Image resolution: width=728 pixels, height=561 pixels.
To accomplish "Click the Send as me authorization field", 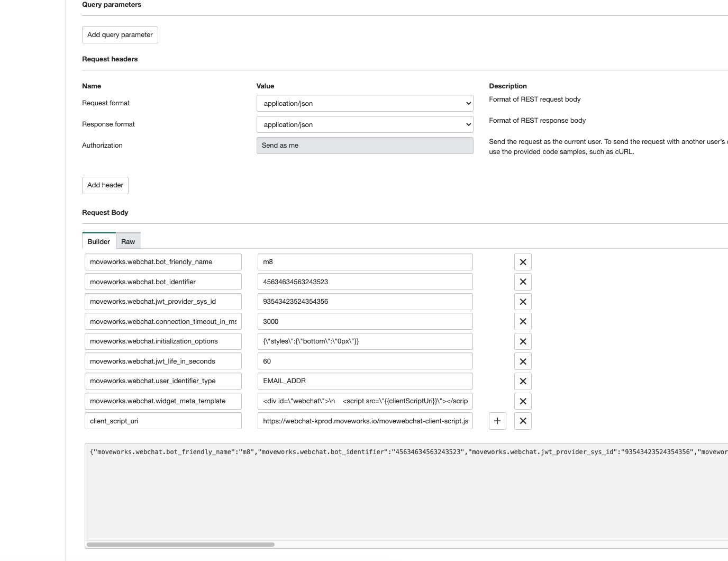I will [x=365, y=146].
